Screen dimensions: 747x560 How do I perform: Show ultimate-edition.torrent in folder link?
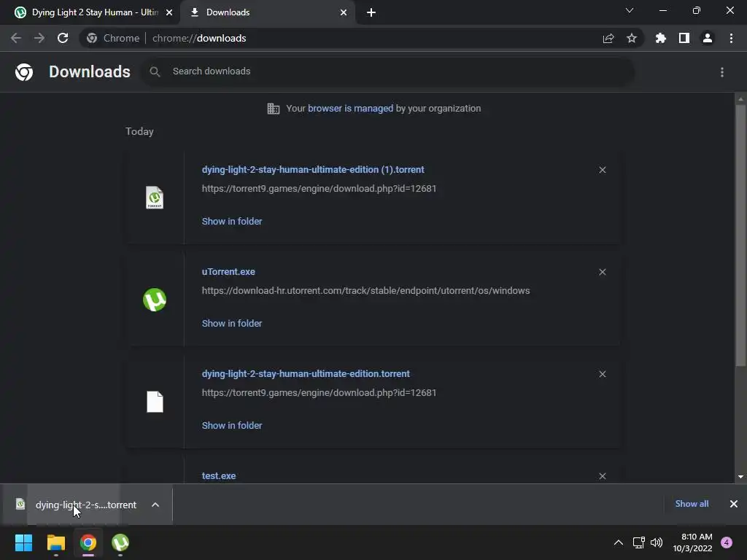(232, 426)
